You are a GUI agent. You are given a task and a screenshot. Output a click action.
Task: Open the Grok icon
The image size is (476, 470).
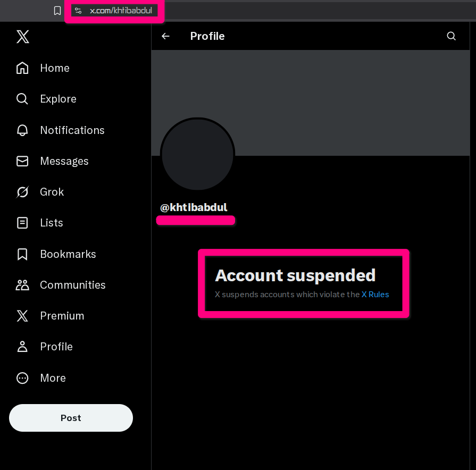tap(22, 192)
